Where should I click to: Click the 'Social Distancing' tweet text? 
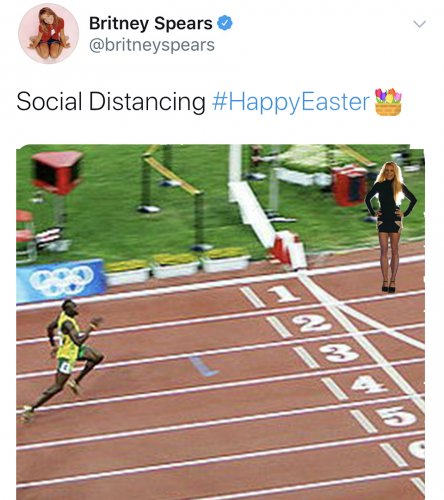point(111,101)
